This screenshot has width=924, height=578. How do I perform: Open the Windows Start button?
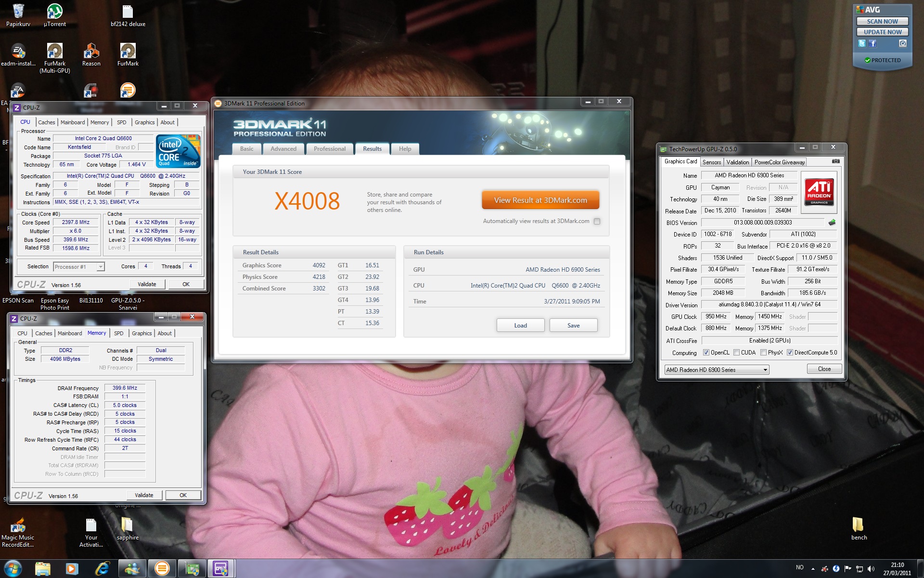point(13,569)
